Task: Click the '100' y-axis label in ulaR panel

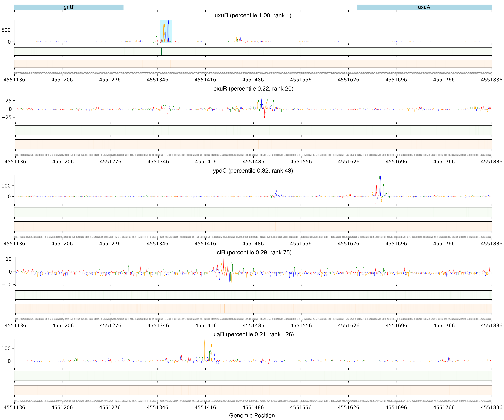Action: [x=6, y=348]
